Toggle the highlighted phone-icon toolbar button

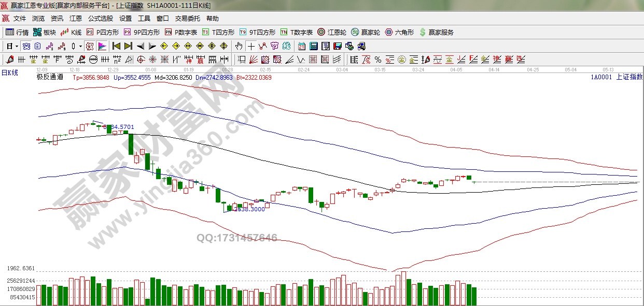25,46
